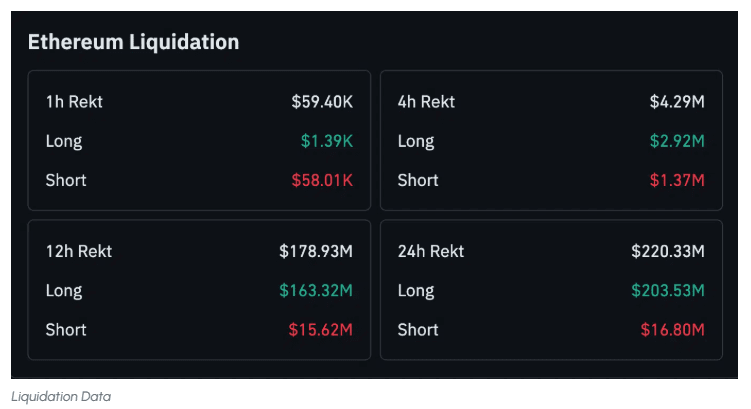Image resolution: width=751 pixels, height=409 pixels.
Task: Click the green $163.32M long value
Action: tap(316, 291)
